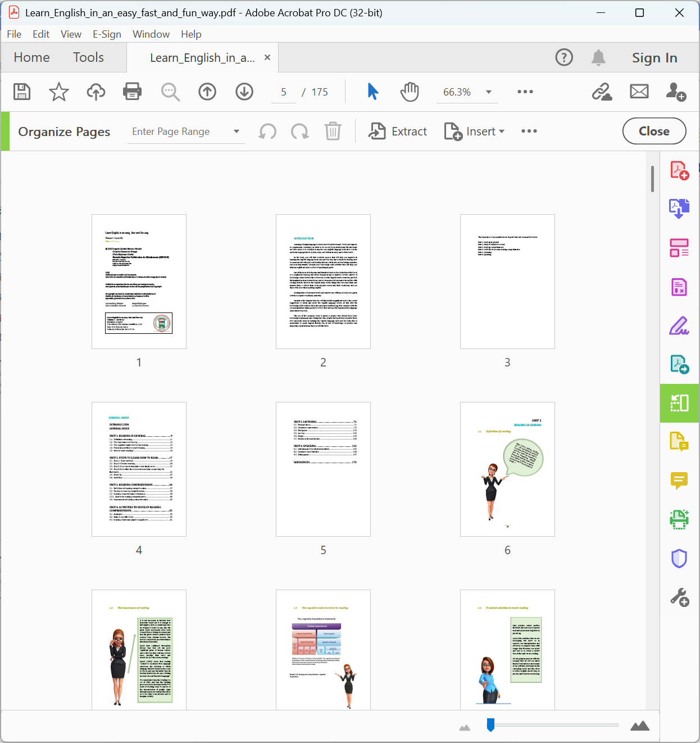The image size is (700, 743).
Task: Share the file via email
Action: pyautogui.click(x=639, y=90)
